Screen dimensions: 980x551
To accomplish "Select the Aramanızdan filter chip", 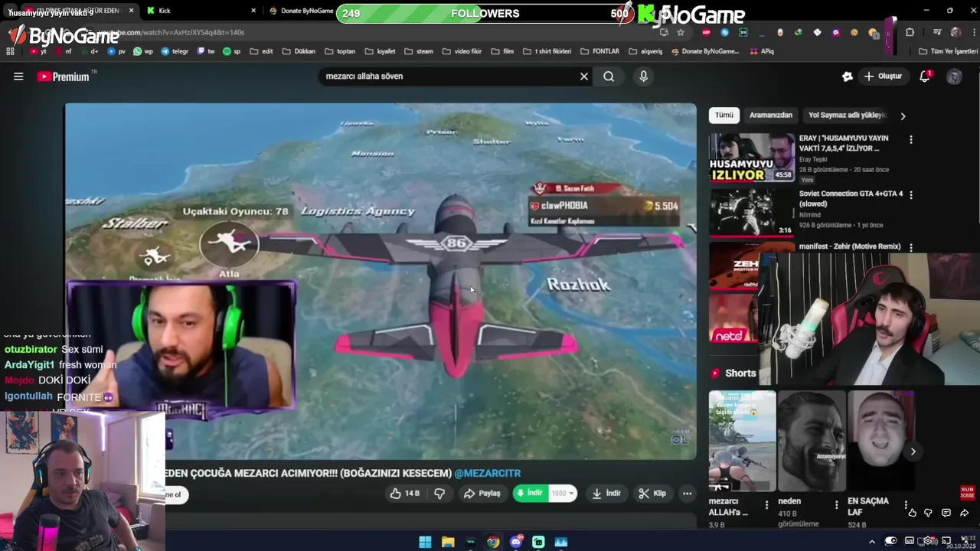I will coord(771,115).
